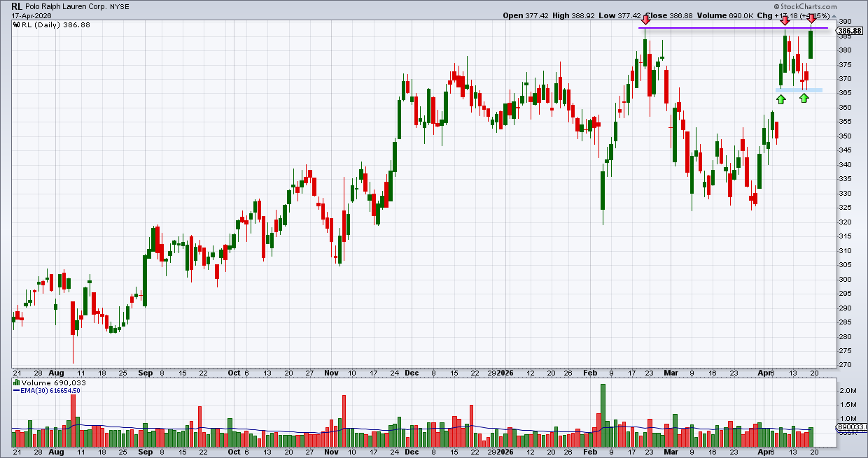
Task: Click the 325 price axis label
Action: pyautogui.click(x=846, y=208)
